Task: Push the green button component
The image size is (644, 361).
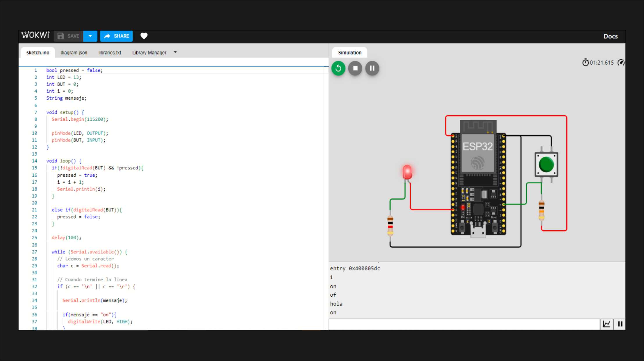Action: click(546, 164)
